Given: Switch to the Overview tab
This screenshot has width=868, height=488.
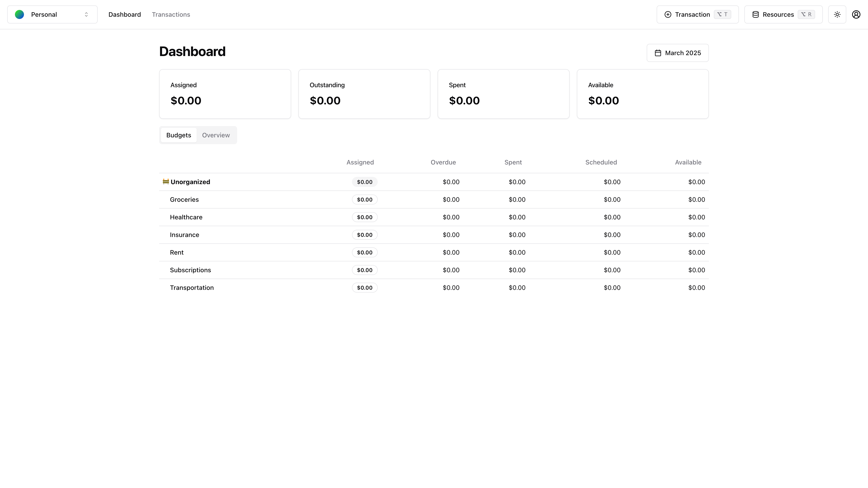Looking at the screenshot, I should coord(216,135).
